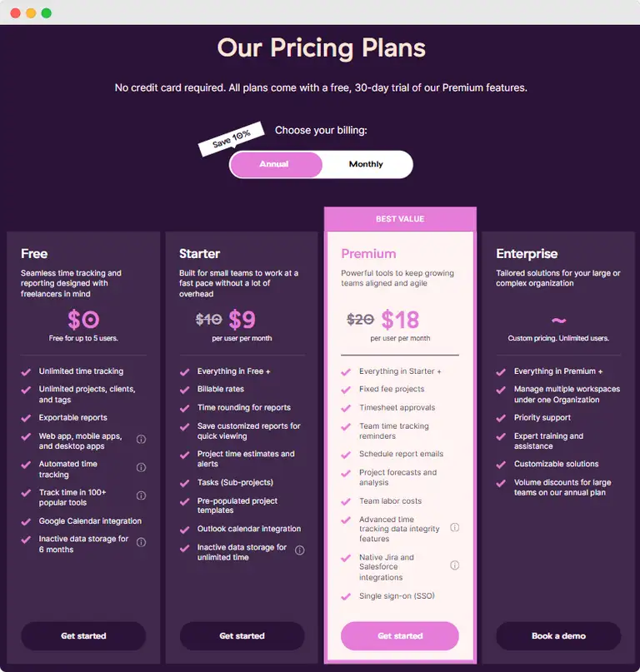Select the Premium plan heading

pyautogui.click(x=368, y=254)
